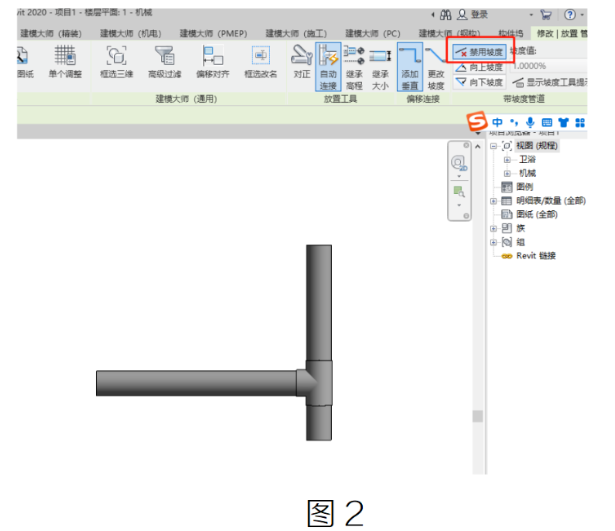This screenshot has height=531, width=615.
Task: Open the help question mark icon
Action: (x=570, y=15)
